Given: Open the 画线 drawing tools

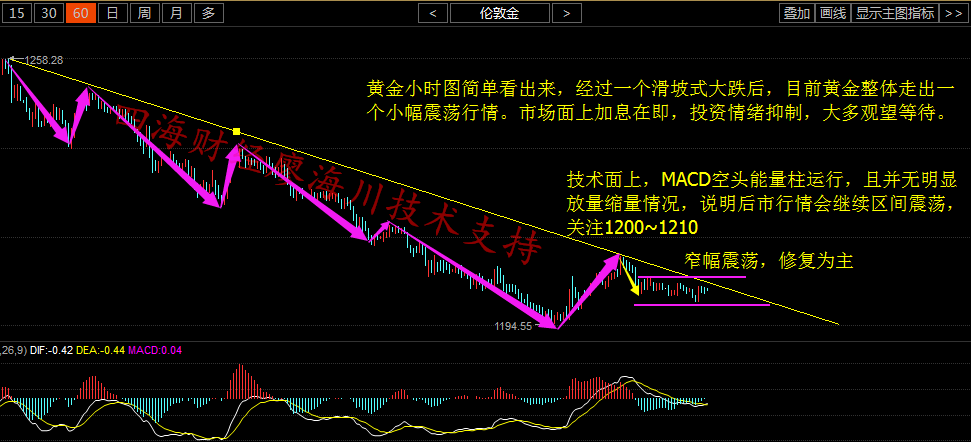Looking at the screenshot, I should tap(832, 12).
